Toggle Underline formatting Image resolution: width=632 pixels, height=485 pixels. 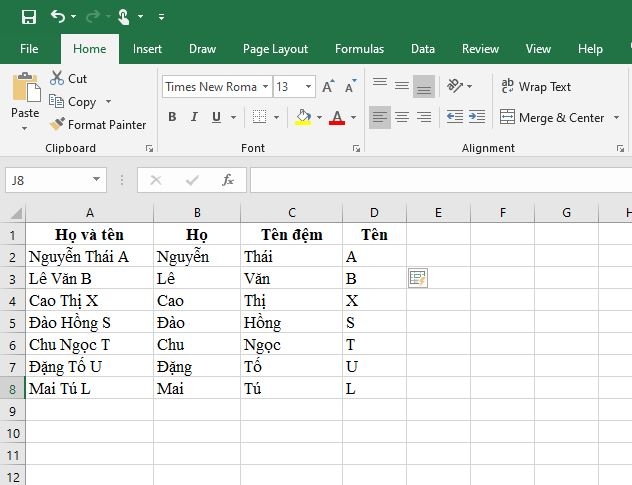tap(216, 117)
